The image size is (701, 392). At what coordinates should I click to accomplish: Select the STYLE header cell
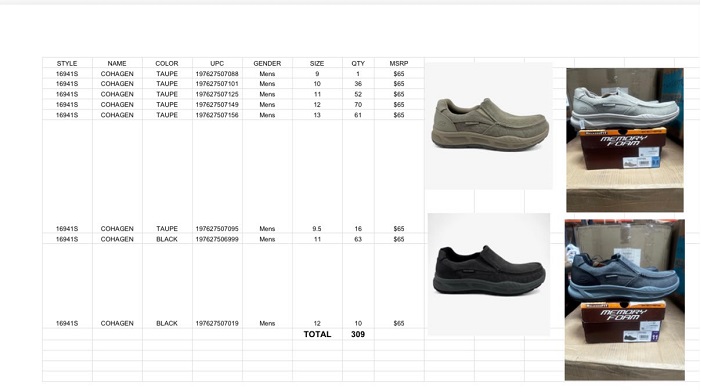[x=67, y=63]
